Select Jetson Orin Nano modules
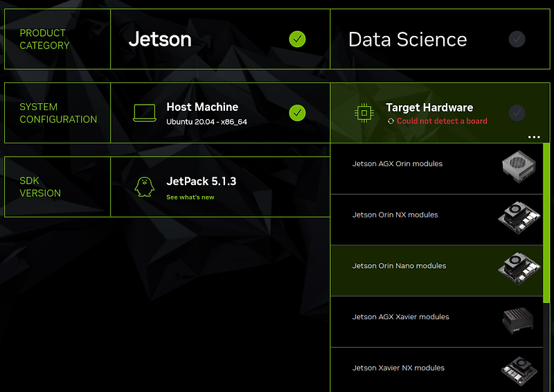Viewport: 554px width, 392px height. point(436,271)
